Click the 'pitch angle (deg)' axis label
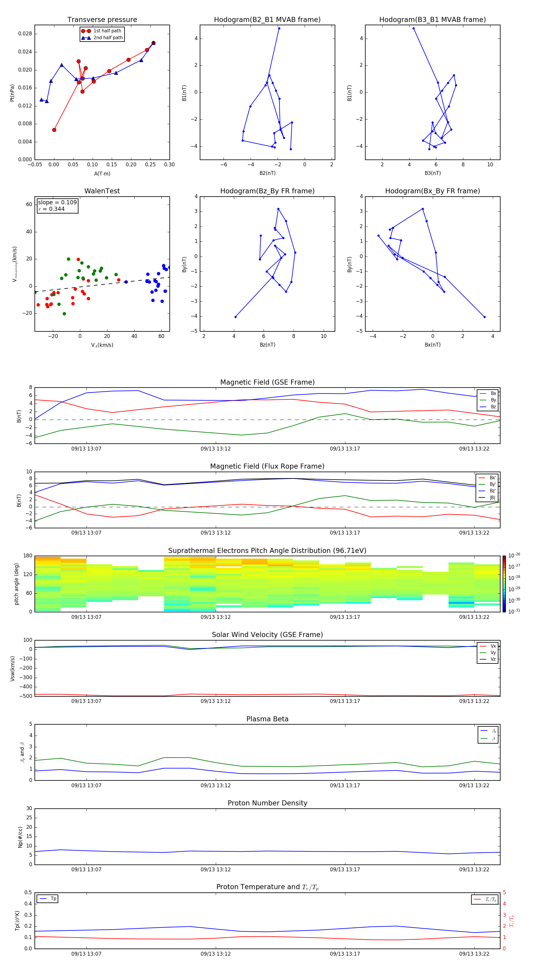The image size is (535, 980). (x=16, y=584)
